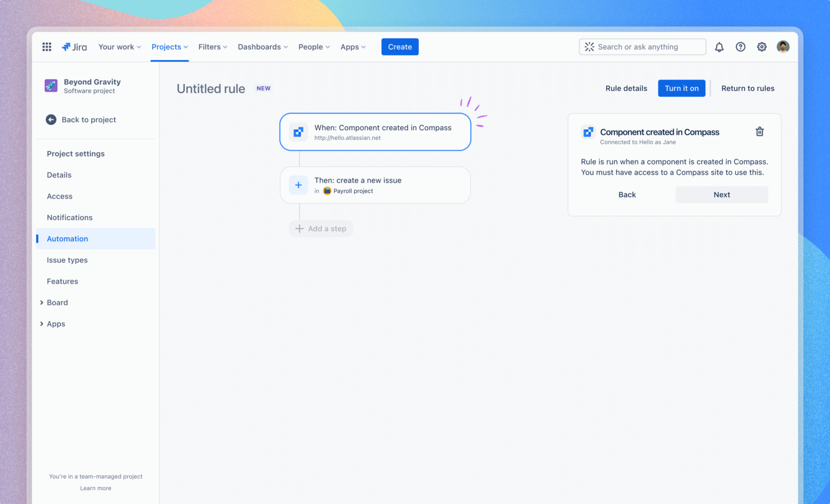Open notifications bell
The height and width of the screenshot is (504, 830).
(719, 47)
